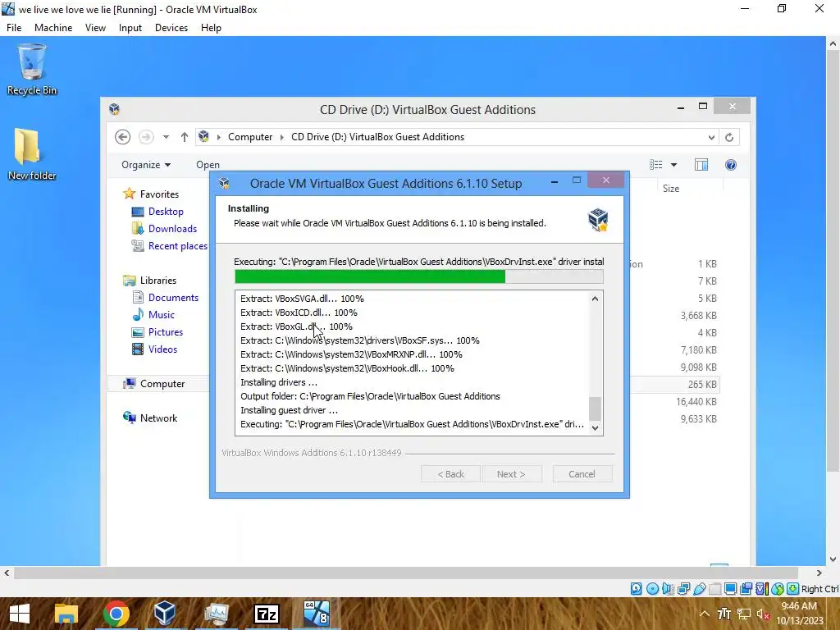Click the Open button in Explorer toolbar
The height and width of the screenshot is (630, 840).
(208, 164)
